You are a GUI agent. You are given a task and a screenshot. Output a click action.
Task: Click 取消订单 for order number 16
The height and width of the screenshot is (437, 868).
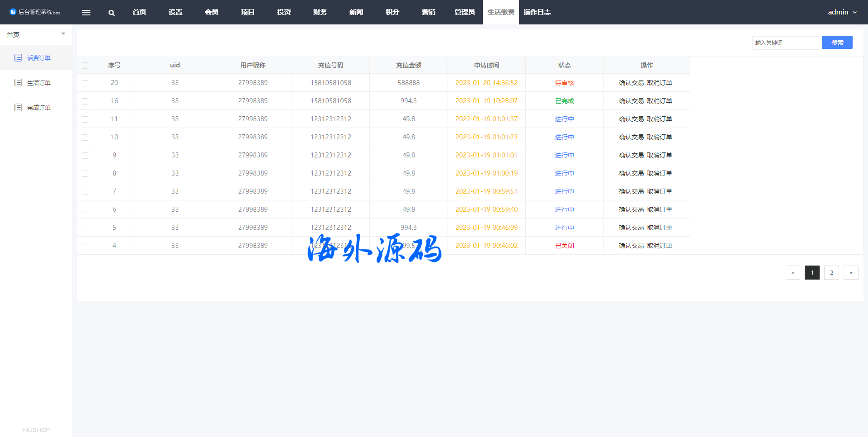click(659, 101)
